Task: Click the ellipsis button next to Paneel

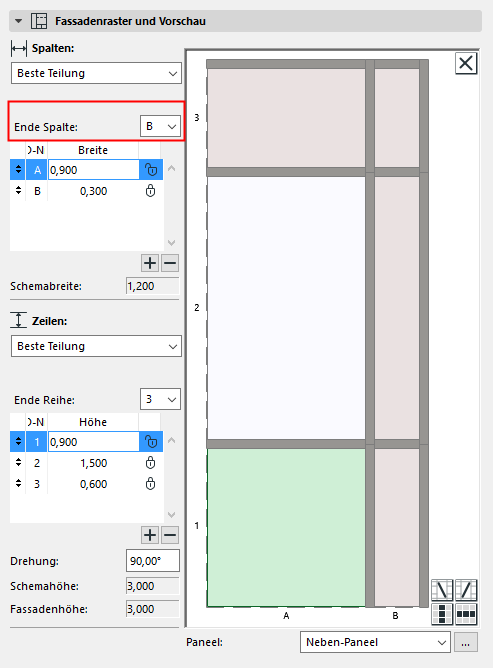Action: 466,642
